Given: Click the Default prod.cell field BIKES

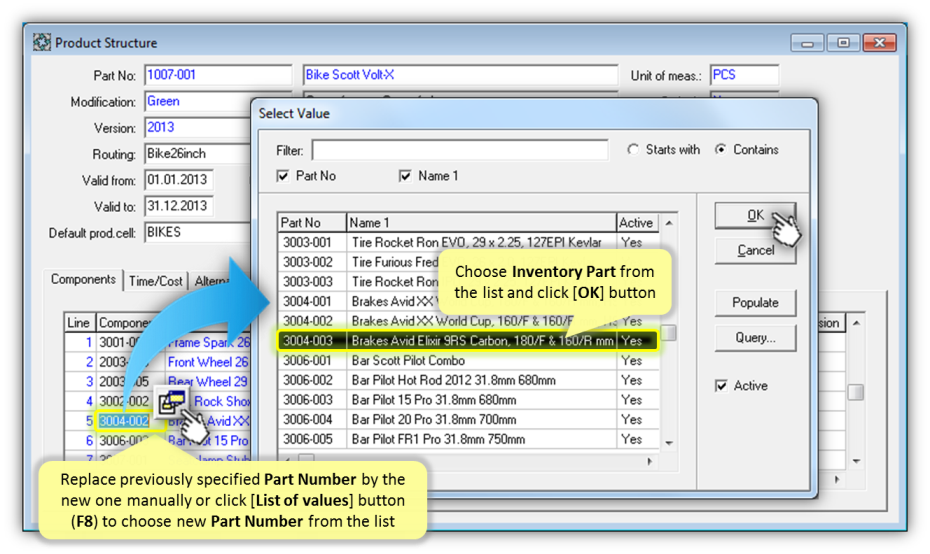Looking at the screenshot, I should (199, 232).
